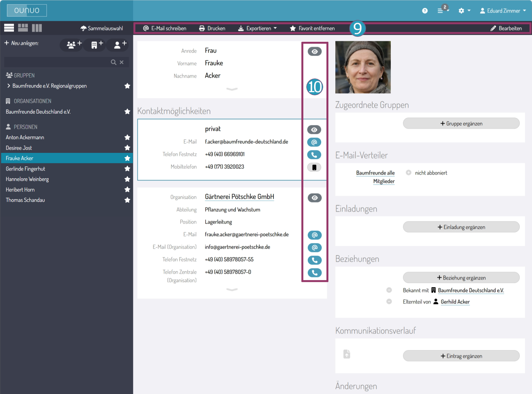Click add new group icon
The image size is (532, 394).
tap(74, 45)
